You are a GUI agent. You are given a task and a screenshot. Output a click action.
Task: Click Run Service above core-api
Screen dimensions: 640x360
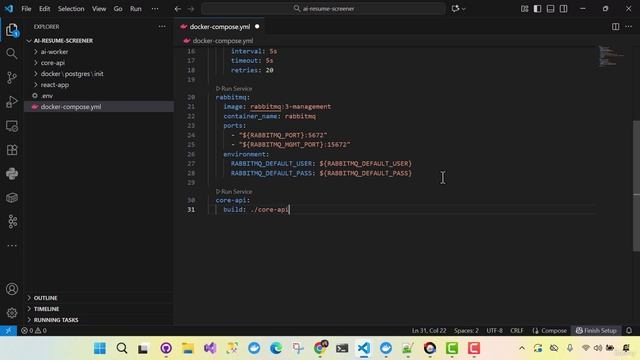(234, 191)
